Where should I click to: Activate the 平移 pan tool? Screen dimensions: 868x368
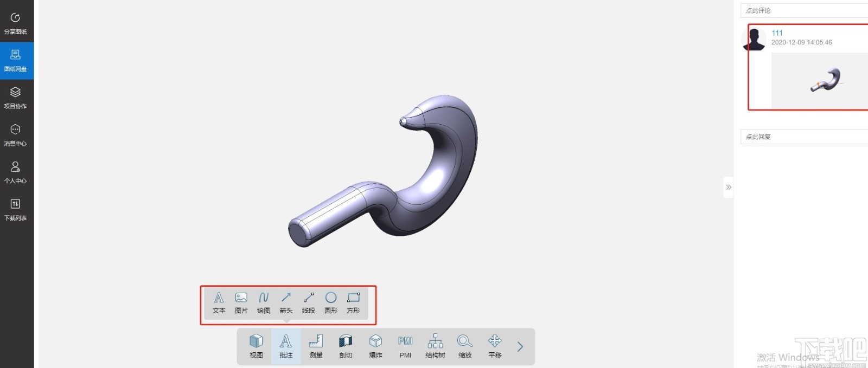[495, 346]
